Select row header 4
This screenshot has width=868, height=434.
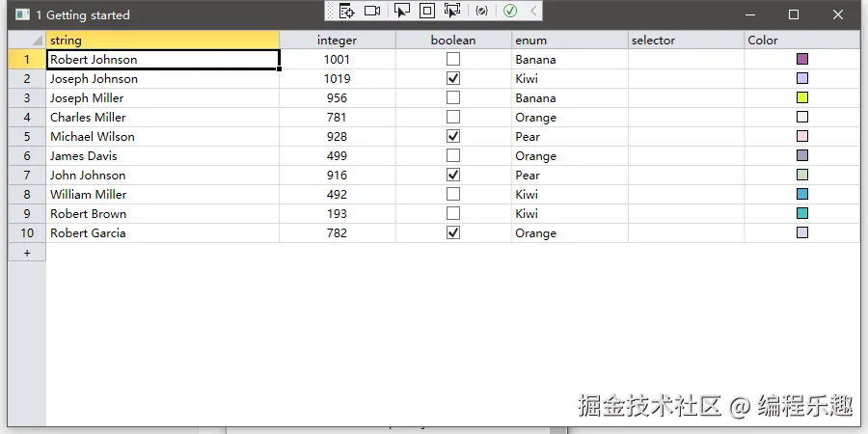[x=27, y=118]
